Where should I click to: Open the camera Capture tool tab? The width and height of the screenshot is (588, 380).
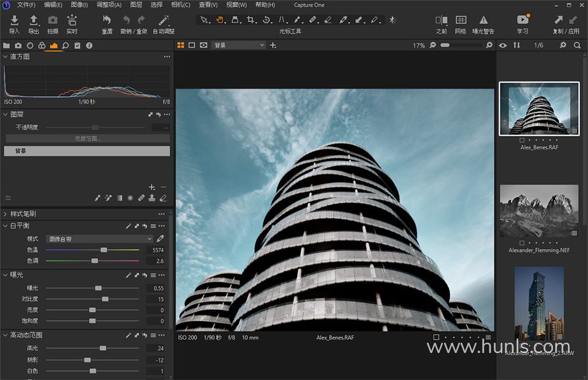[18, 45]
